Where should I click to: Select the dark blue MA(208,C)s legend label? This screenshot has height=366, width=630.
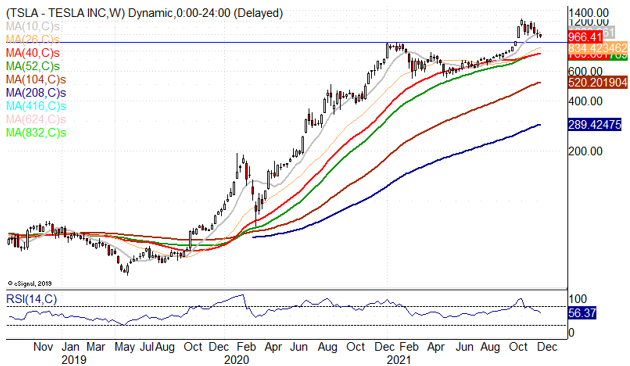pos(36,92)
